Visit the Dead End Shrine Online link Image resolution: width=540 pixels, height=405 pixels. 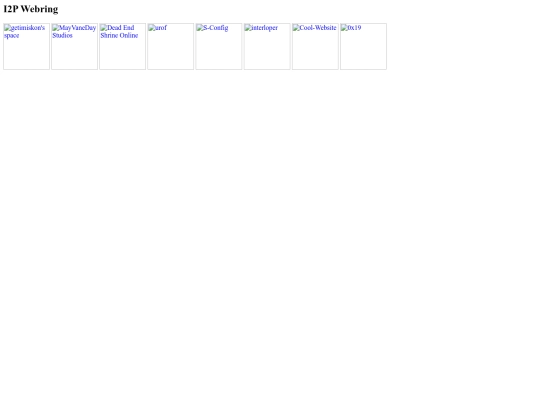(x=123, y=46)
